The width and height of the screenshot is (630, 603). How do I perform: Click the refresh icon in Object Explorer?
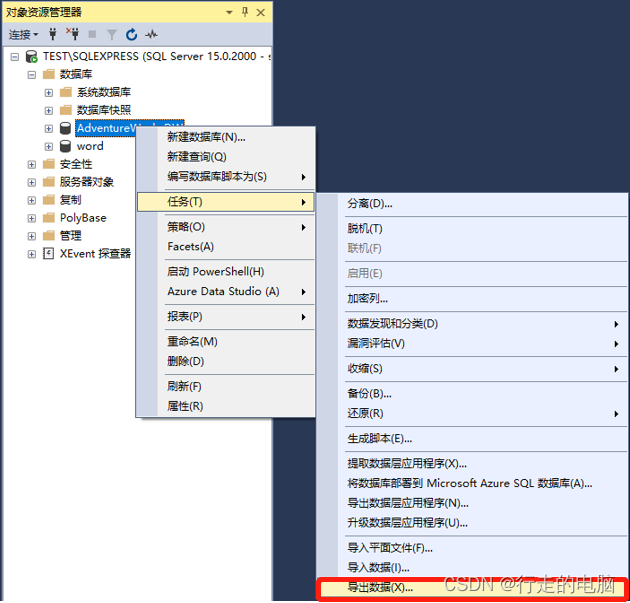click(131, 35)
